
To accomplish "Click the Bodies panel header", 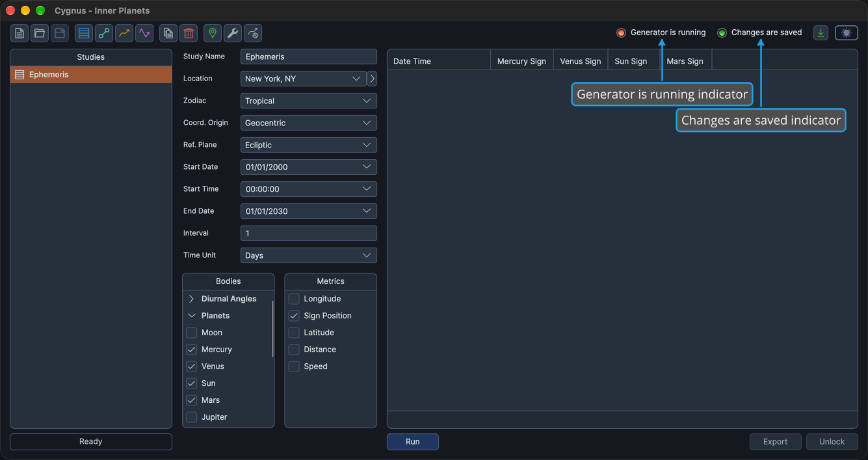I will pyautogui.click(x=228, y=281).
